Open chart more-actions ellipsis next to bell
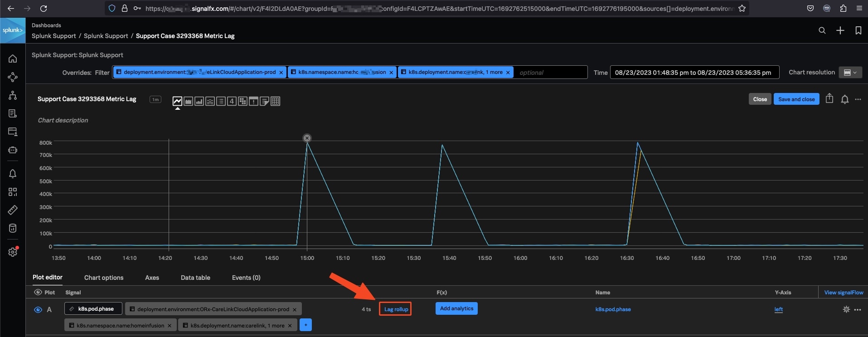Viewport: 868px width, 337px height. 858,99
